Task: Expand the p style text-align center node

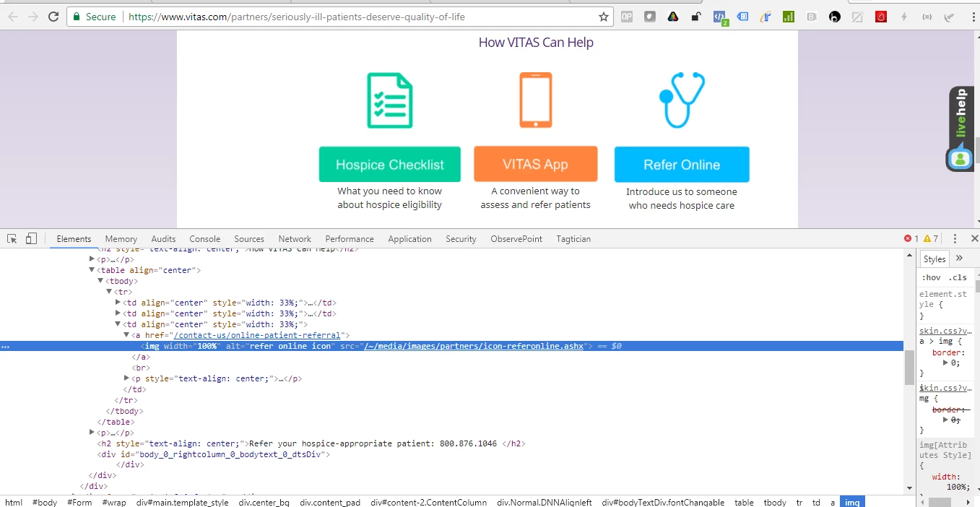Action: pos(128,378)
